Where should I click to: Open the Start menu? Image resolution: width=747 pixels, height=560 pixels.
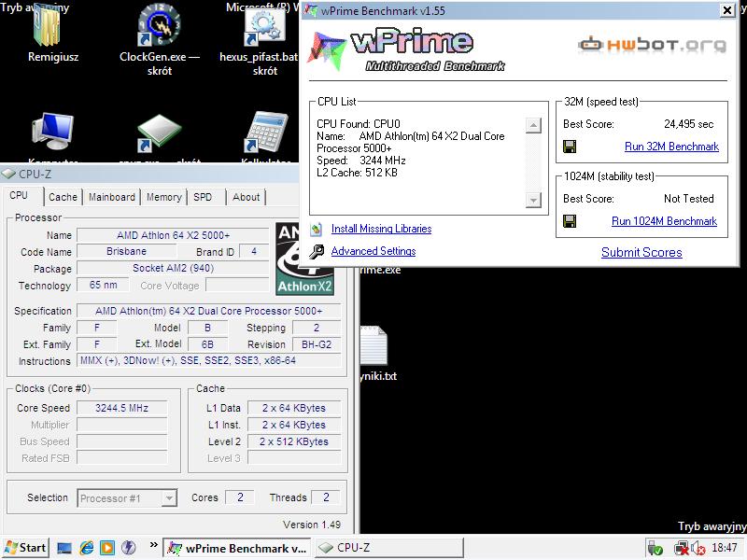pyautogui.click(x=25, y=548)
